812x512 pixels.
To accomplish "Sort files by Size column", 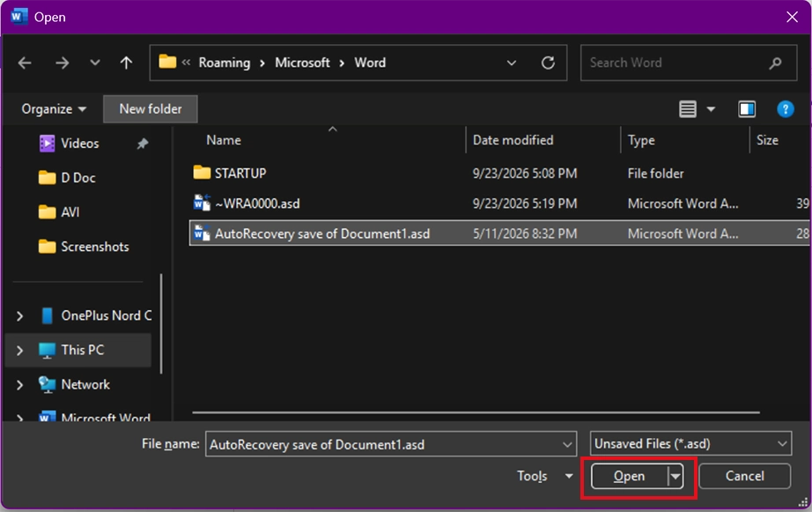I will coord(767,140).
